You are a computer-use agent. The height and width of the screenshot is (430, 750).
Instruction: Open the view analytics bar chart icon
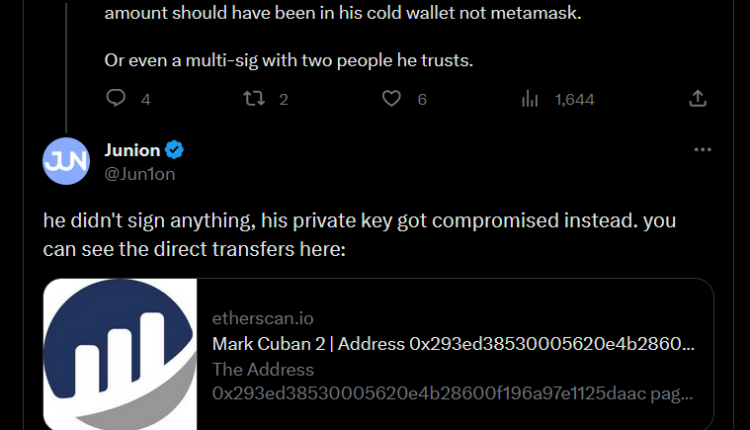[x=530, y=98]
